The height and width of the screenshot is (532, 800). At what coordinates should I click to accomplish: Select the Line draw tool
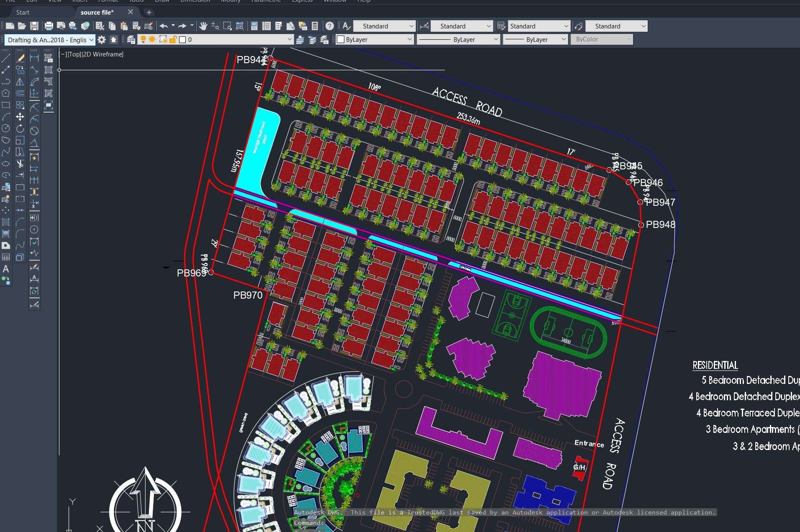[x=6, y=58]
